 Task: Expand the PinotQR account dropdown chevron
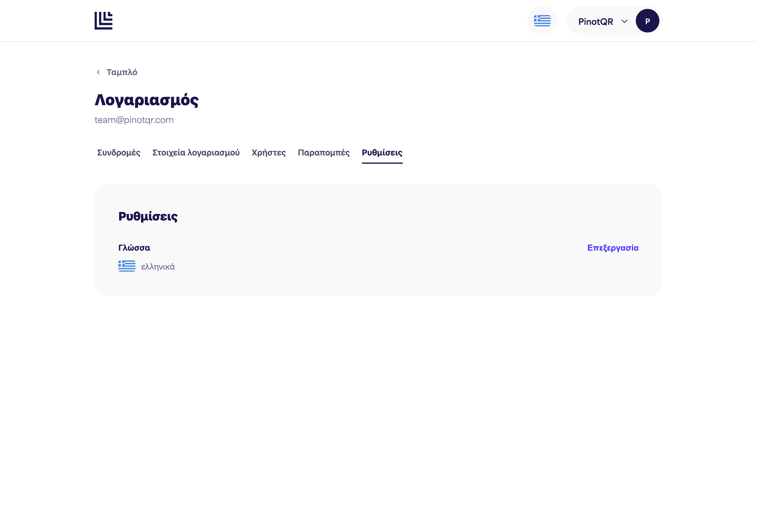point(624,21)
